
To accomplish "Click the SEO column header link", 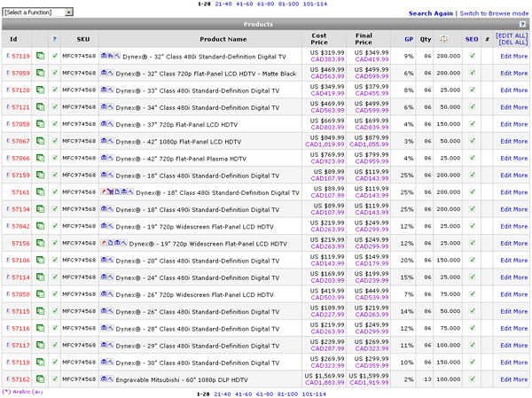I will 472,39.
